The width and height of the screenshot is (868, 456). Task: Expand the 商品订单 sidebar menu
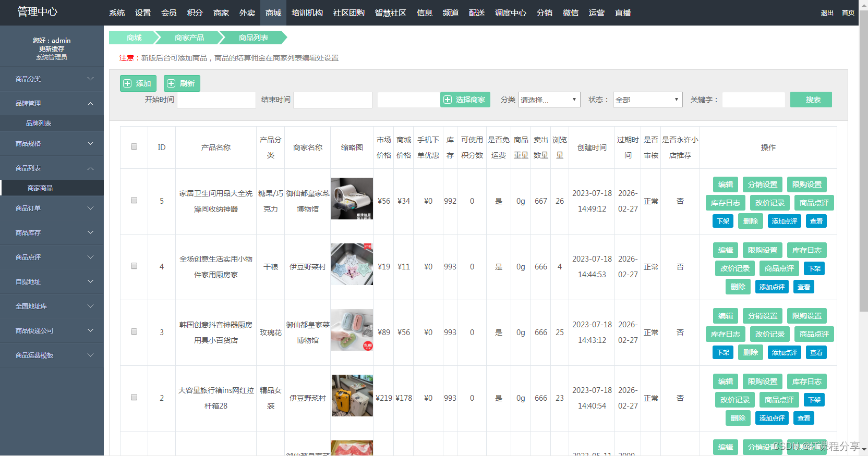point(52,208)
